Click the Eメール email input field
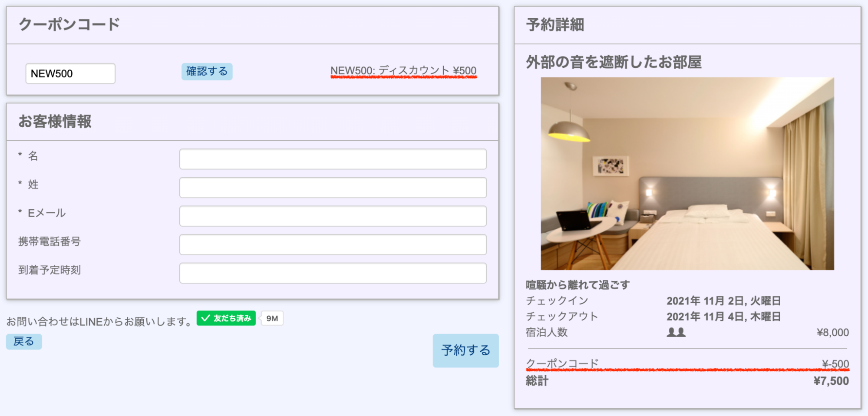This screenshot has height=416, width=868. coord(333,216)
